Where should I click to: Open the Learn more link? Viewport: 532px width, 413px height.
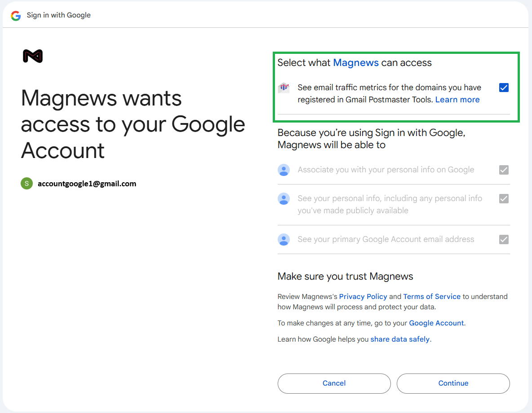point(457,100)
